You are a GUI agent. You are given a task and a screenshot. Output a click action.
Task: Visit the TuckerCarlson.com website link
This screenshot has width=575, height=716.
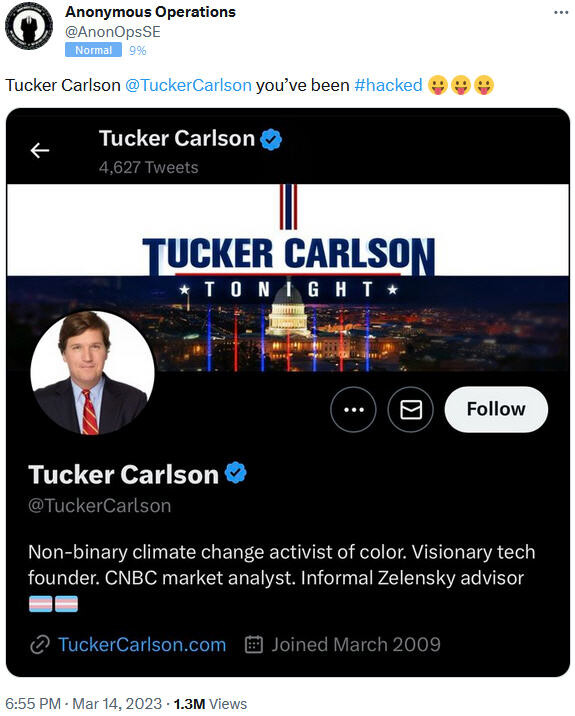[x=142, y=645]
